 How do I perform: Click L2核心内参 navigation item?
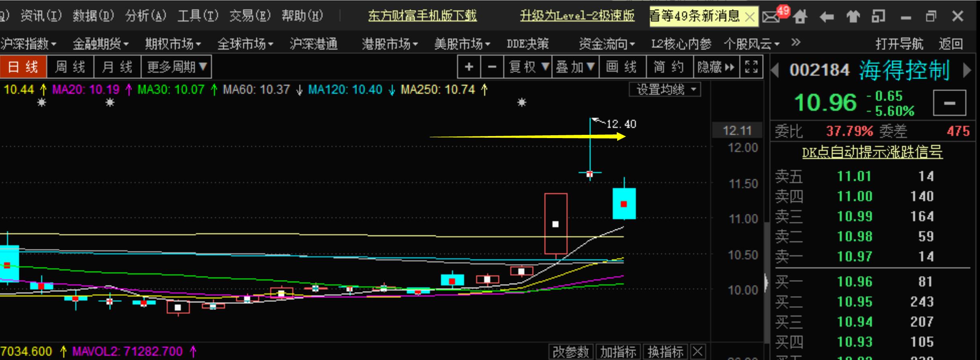click(x=681, y=43)
